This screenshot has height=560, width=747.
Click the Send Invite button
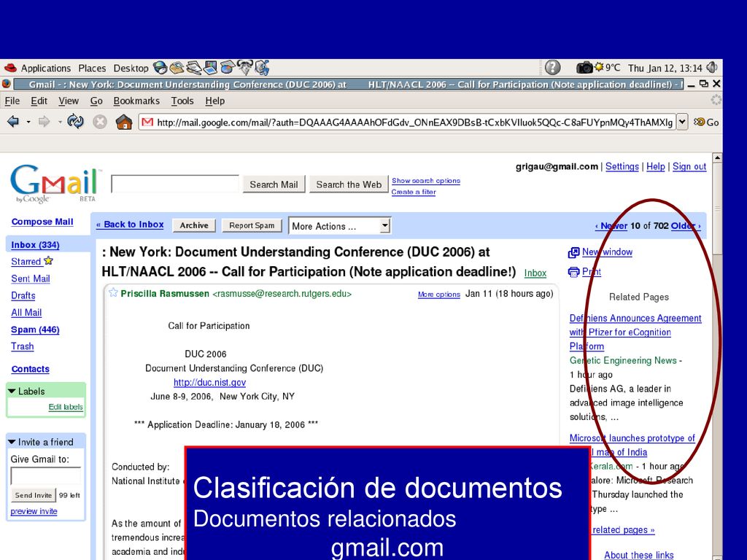[x=34, y=495]
